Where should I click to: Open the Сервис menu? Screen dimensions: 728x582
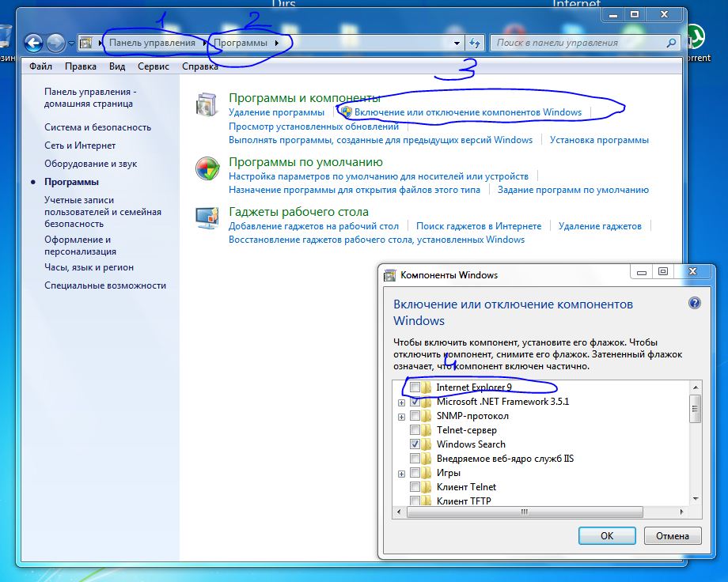153,66
